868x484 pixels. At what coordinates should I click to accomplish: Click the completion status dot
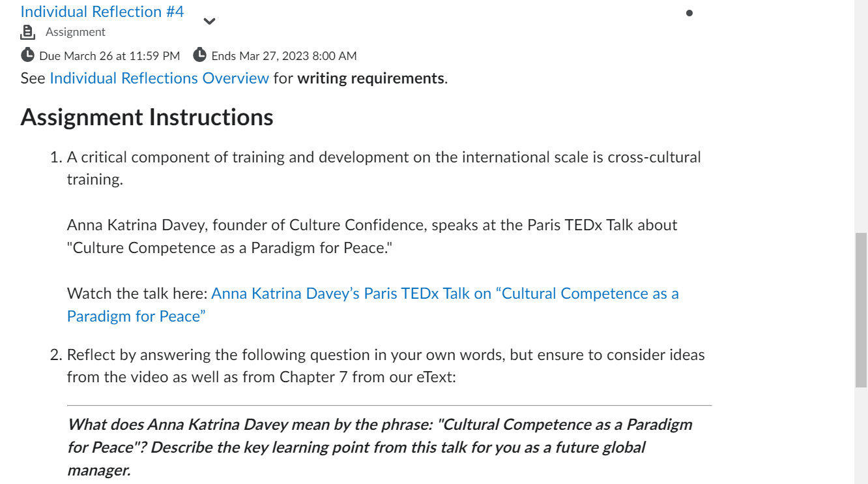[x=689, y=13]
